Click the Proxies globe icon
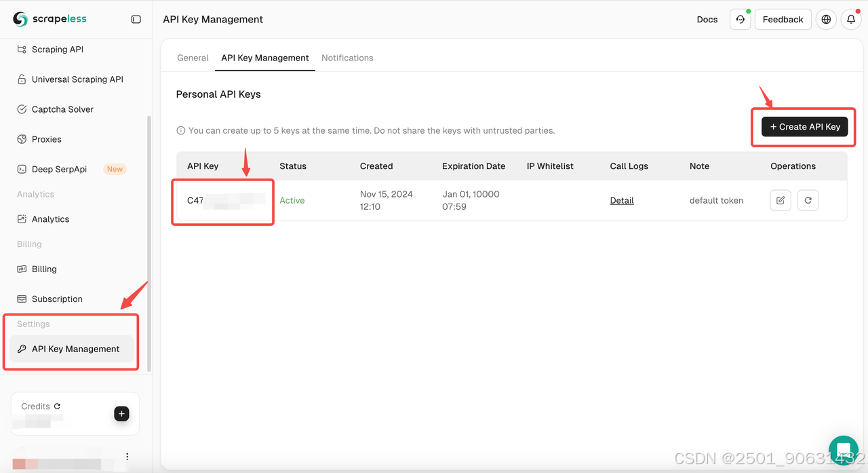The width and height of the screenshot is (868, 473). pyautogui.click(x=22, y=139)
